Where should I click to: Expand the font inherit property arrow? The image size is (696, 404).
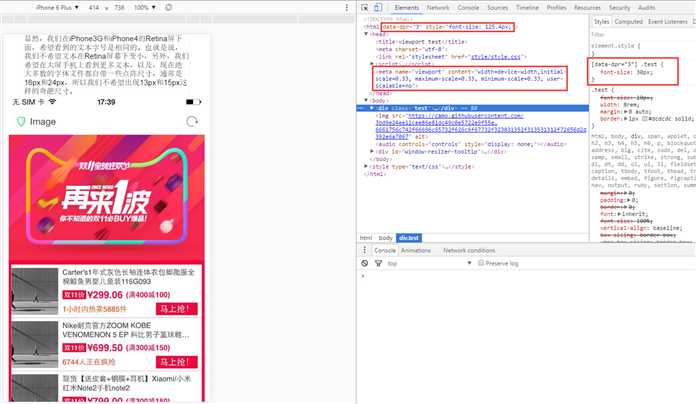pos(619,214)
